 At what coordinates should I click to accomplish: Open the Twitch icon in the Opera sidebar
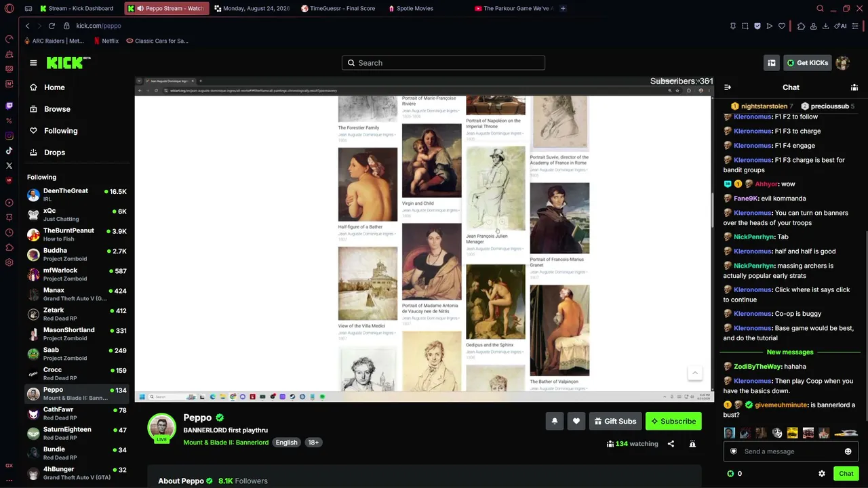click(x=9, y=106)
